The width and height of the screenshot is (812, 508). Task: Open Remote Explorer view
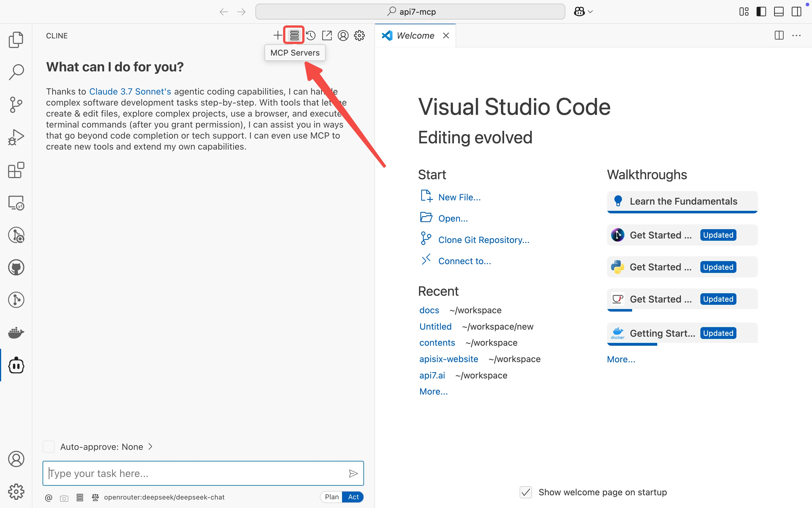click(x=16, y=203)
